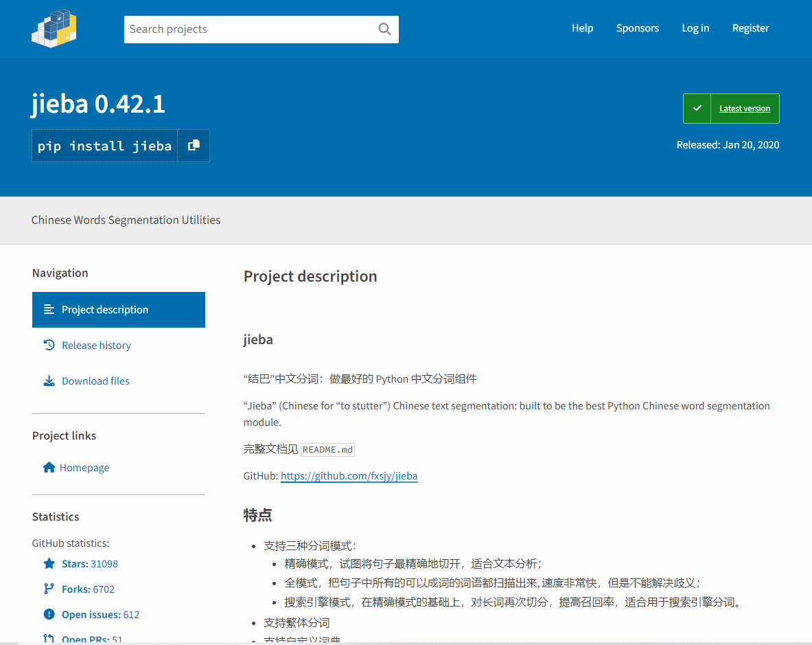812x645 pixels.
Task: Switch to Download files section
Action: (x=96, y=381)
